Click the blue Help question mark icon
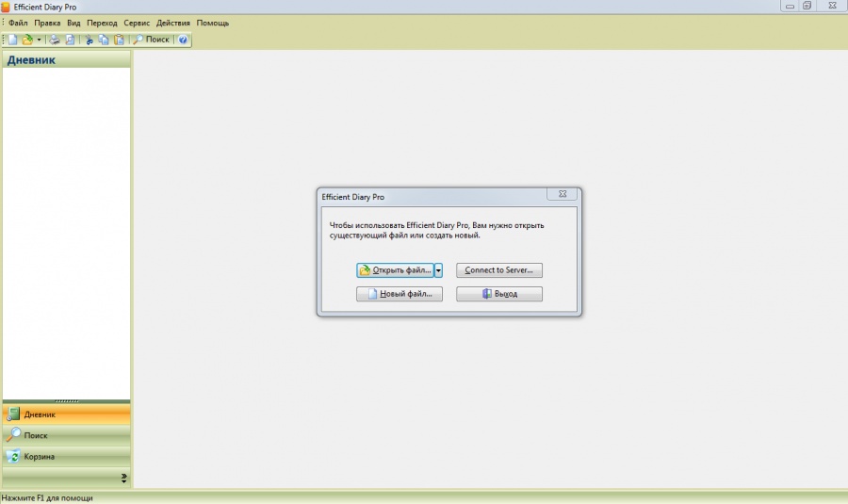848x504 pixels. coord(183,40)
